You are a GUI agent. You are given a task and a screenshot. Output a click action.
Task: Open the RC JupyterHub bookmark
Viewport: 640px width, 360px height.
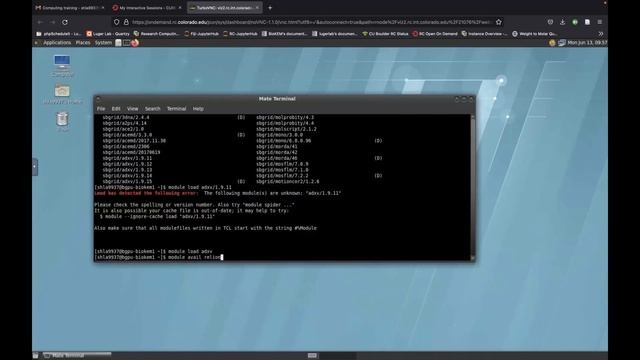240,33
